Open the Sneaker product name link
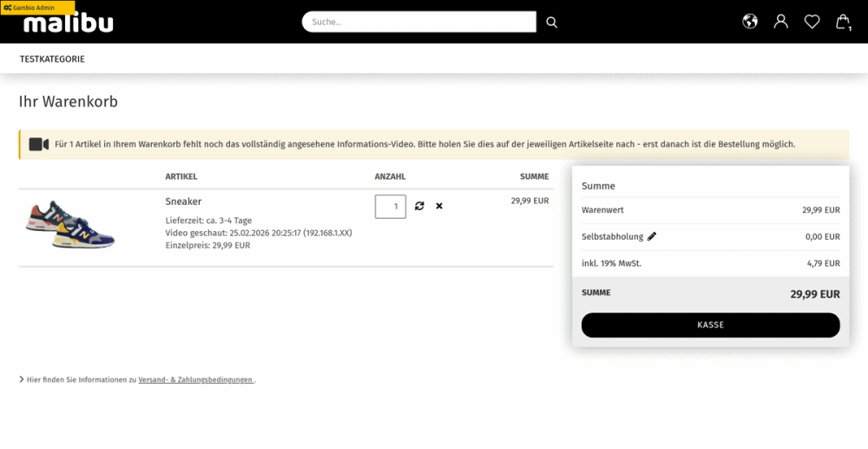Screen dimensions: 868x449 coord(183,201)
